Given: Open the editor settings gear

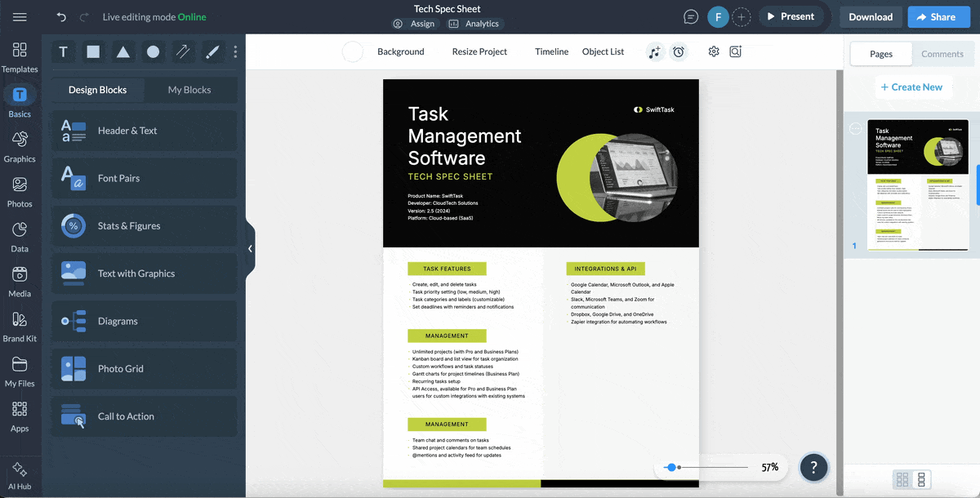Looking at the screenshot, I should pos(713,51).
